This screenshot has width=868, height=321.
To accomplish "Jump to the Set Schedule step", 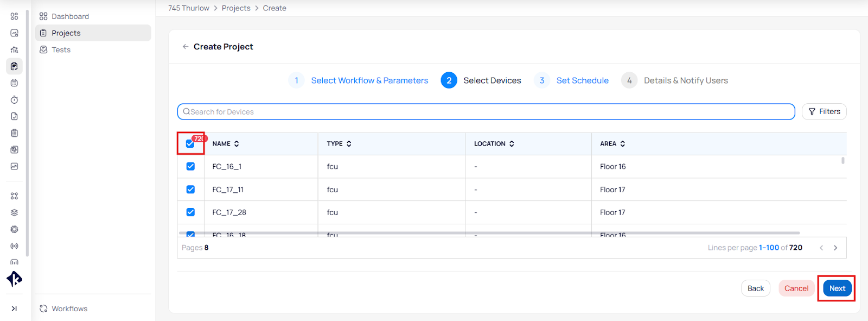I will click(x=582, y=80).
